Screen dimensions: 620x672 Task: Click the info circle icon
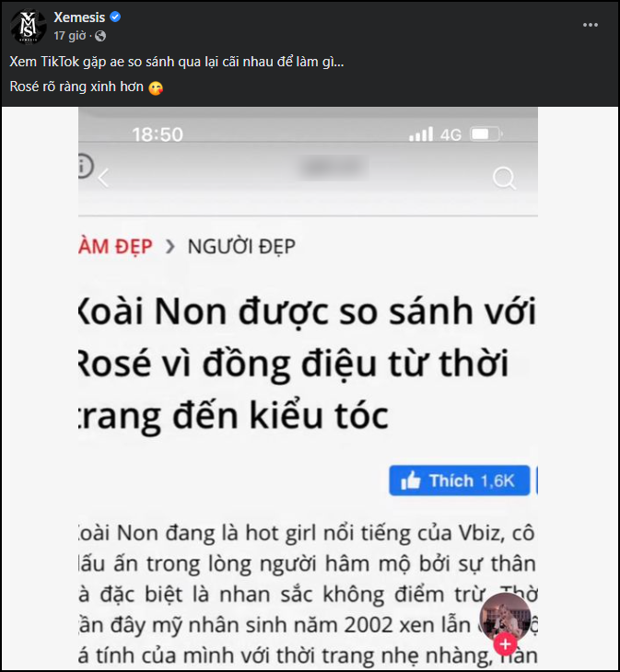[x=86, y=166]
